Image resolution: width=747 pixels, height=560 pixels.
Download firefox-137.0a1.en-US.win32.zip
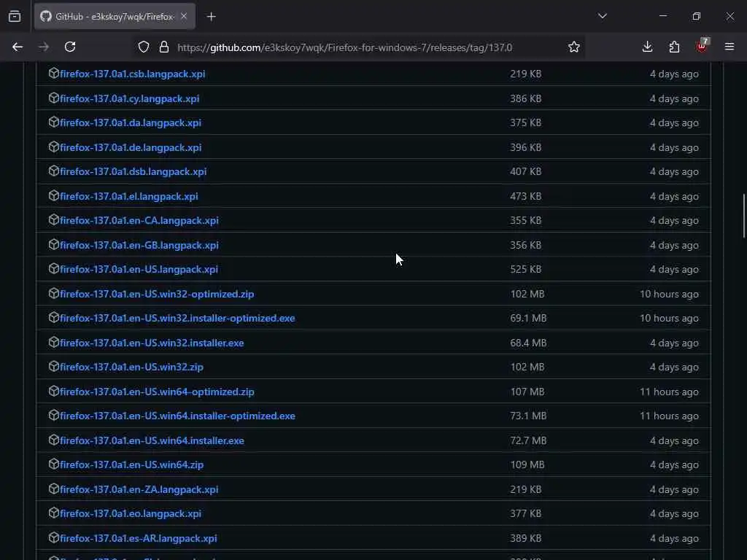tap(131, 367)
